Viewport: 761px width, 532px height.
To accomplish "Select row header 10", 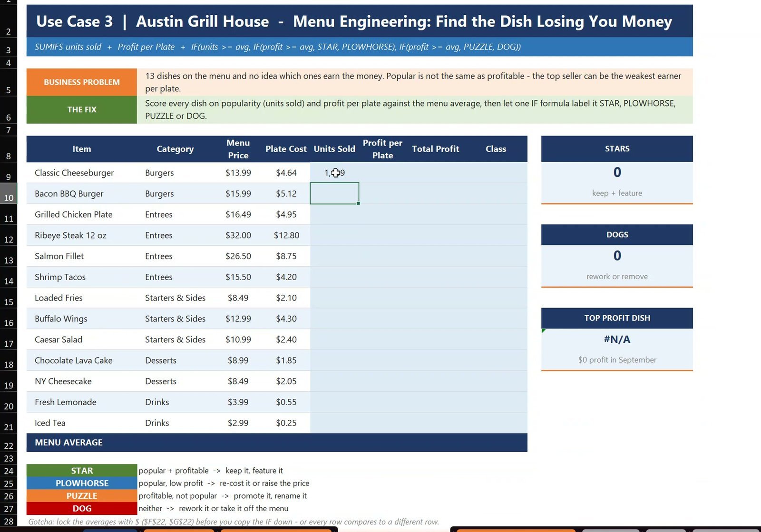I will pos(9,193).
